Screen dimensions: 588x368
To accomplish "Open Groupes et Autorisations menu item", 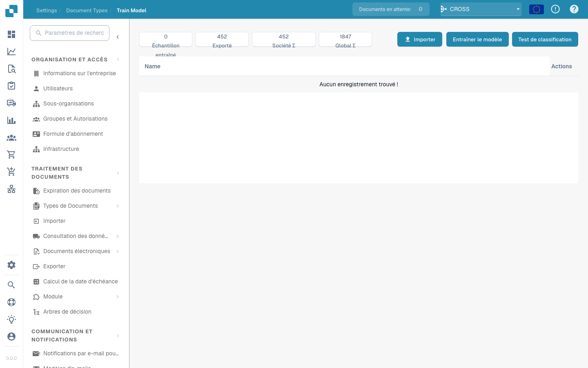I will 76,119.
